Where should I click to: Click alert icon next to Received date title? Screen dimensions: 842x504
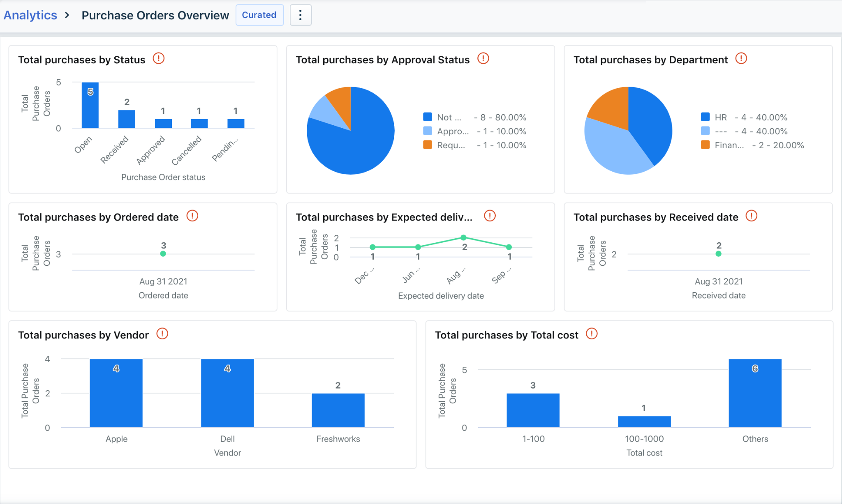(x=751, y=216)
